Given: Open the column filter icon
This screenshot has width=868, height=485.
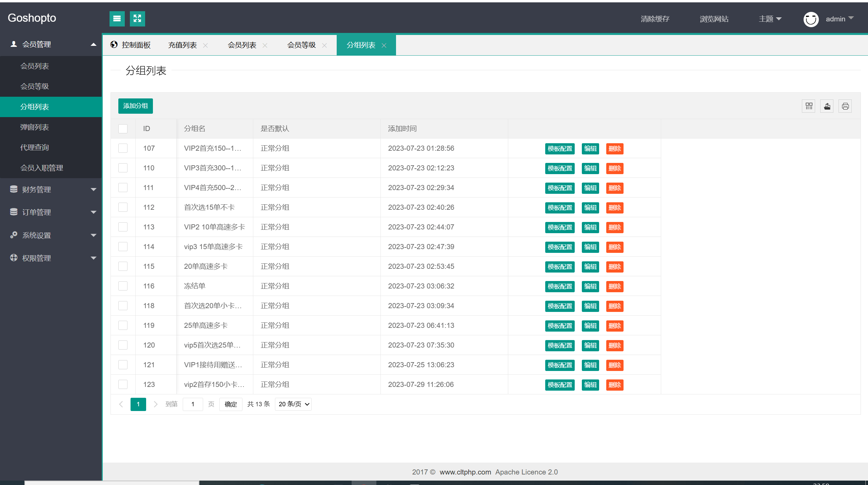Looking at the screenshot, I should coord(809,106).
